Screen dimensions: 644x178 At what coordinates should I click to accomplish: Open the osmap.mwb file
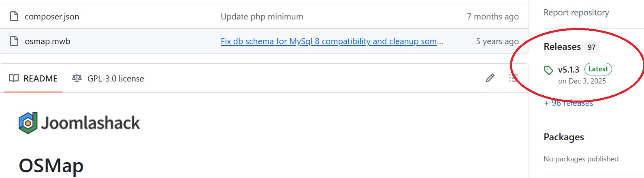click(x=47, y=41)
